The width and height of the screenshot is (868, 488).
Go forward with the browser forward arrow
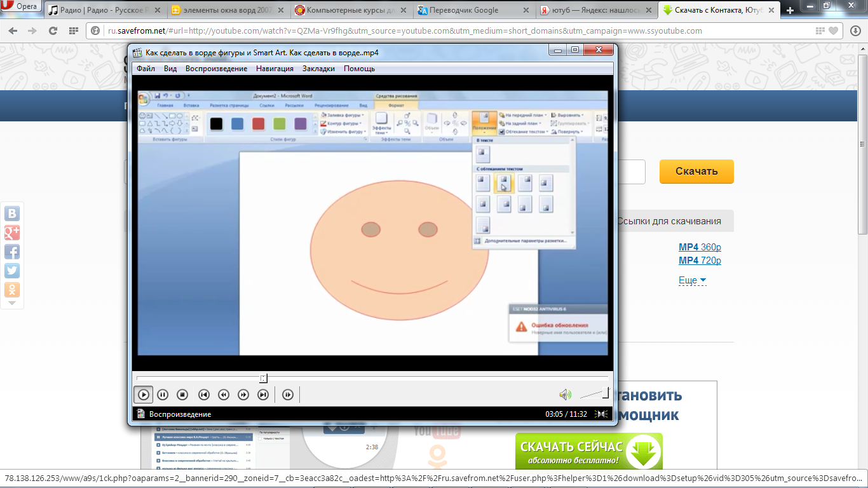[34, 30]
